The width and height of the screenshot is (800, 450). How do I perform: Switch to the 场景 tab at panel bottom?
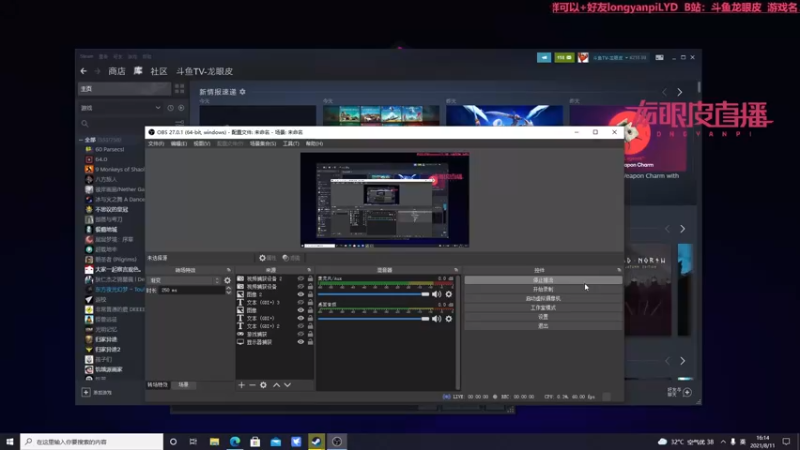184,385
